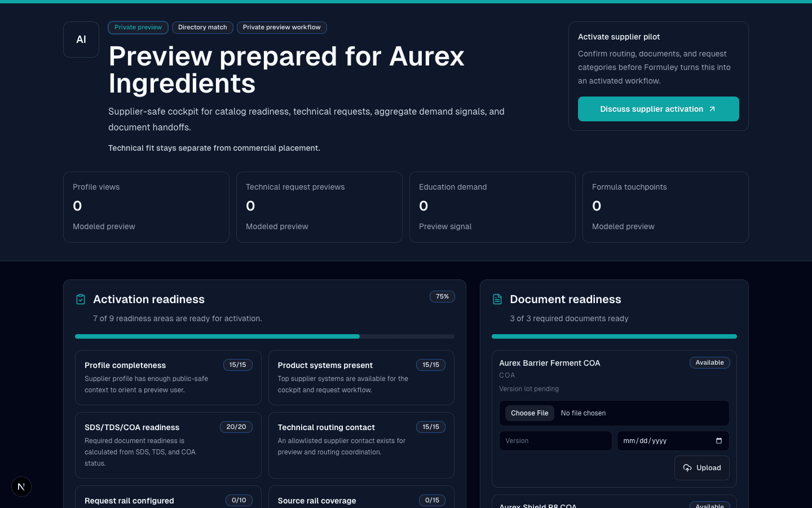
Task: Click the Technical routing contact 15/15 badge
Action: [x=431, y=427]
